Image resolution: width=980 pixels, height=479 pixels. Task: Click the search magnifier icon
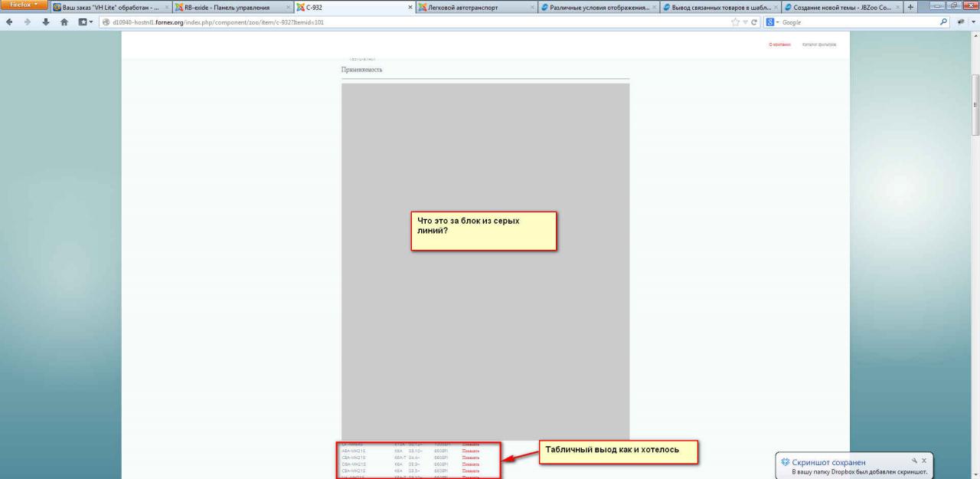coord(942,23)
